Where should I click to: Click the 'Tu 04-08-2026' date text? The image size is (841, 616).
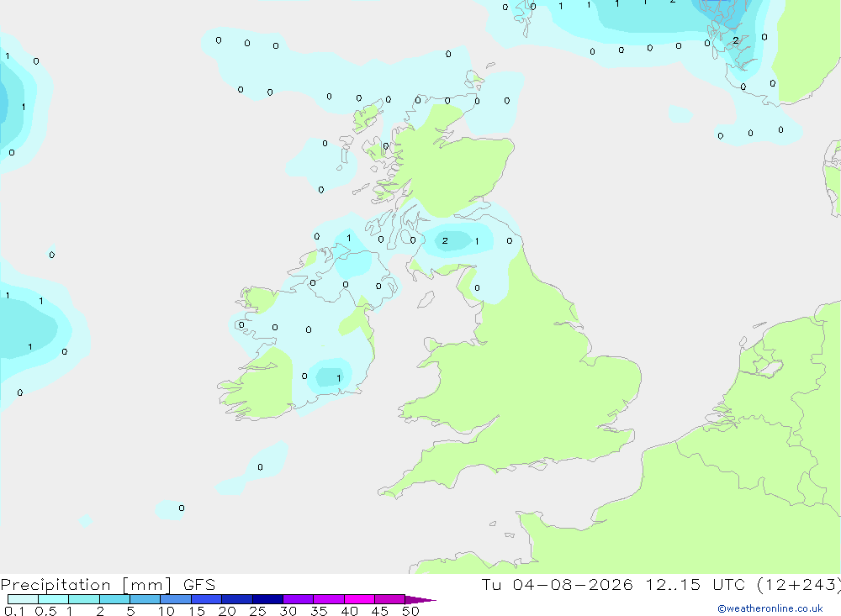557,585
